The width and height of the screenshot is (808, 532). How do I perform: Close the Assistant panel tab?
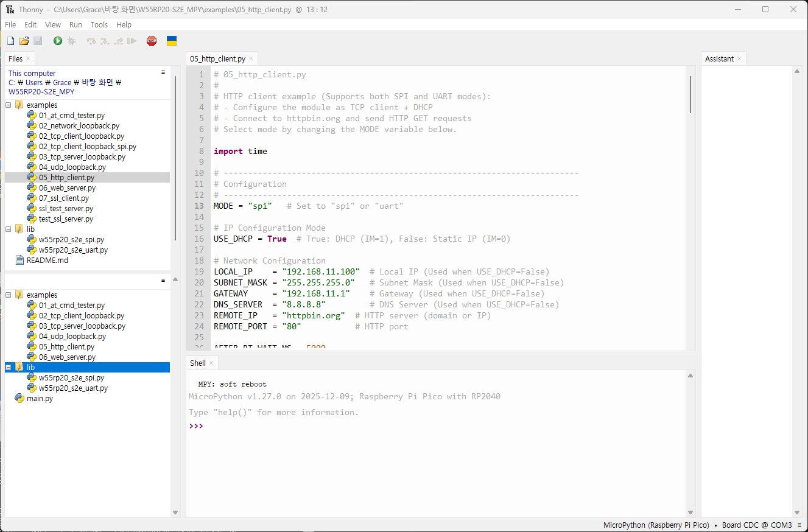click(739, 59)
